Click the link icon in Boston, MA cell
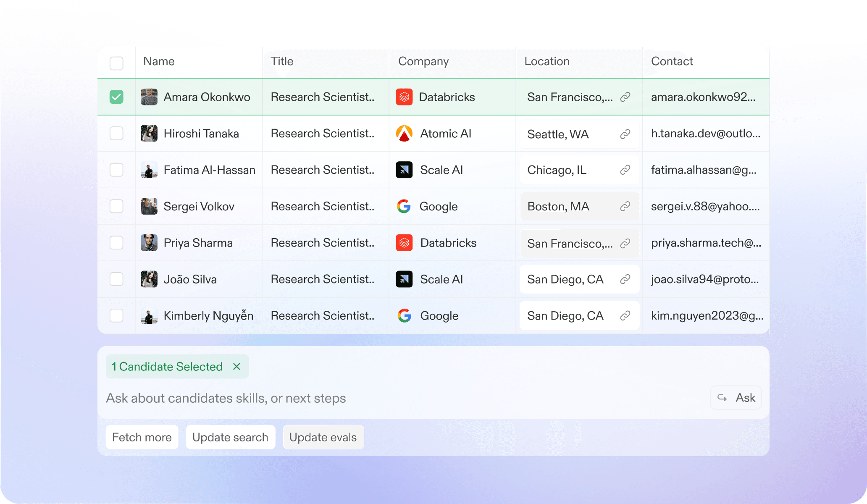This screenshot has width=867, height=504. tap(625, 206)
